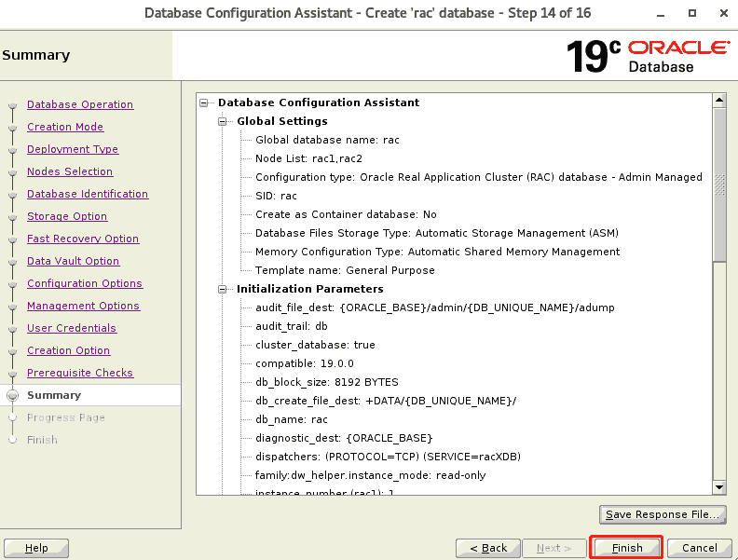Select the family:dw_helper.instance_mode row
The height and width of the screenshot is (560, 738).
(371, 475)
